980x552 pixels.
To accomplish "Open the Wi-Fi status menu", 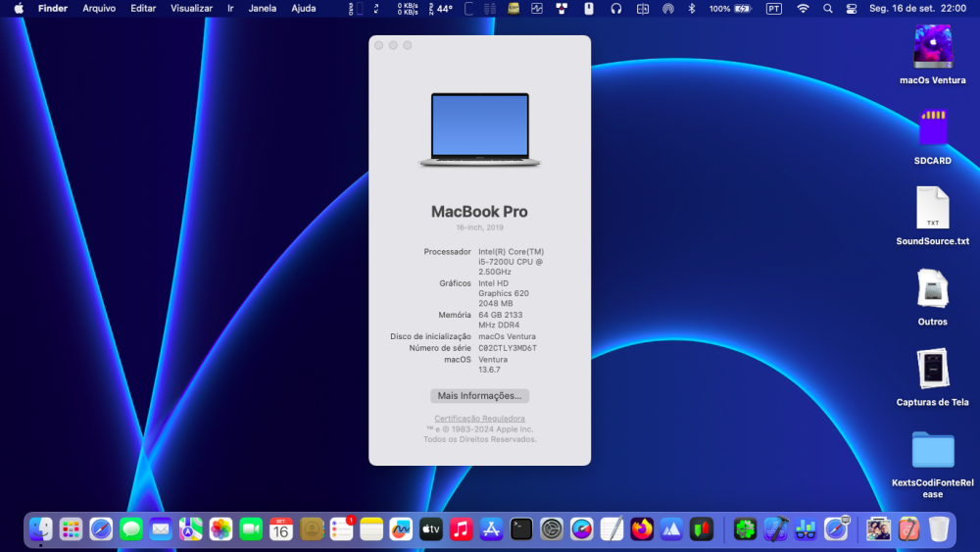I will pos(804,9).
